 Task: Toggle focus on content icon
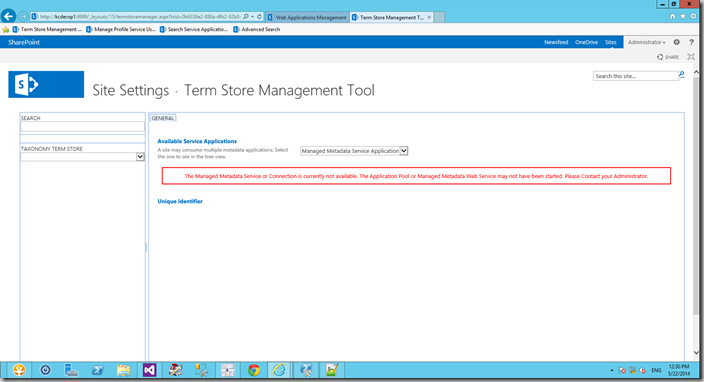691,57
